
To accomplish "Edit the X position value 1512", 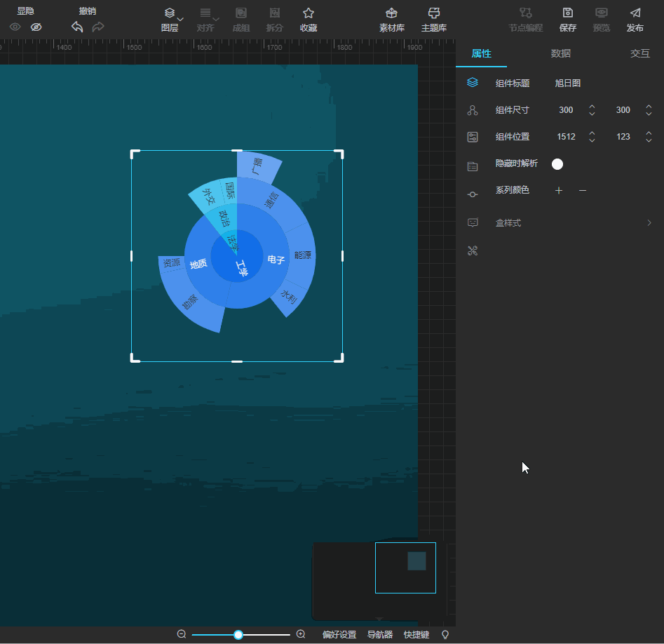I will [x=566, y=136].
